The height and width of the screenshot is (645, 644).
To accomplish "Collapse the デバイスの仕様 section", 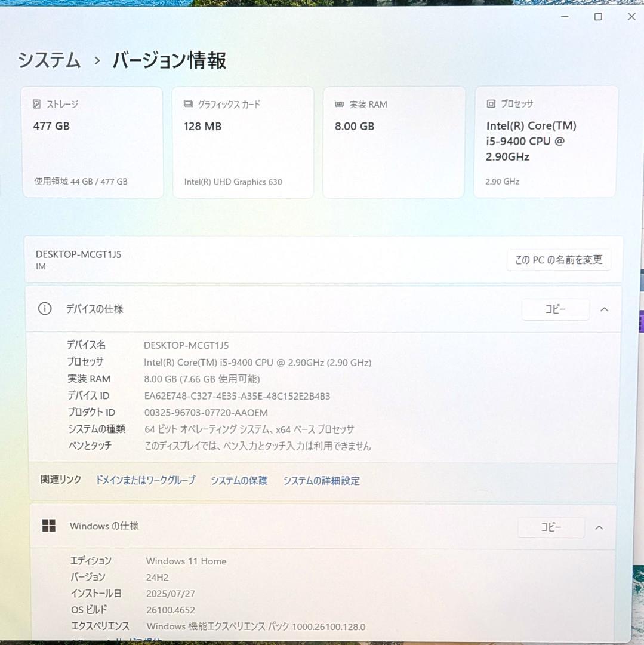I will [604, 309].
